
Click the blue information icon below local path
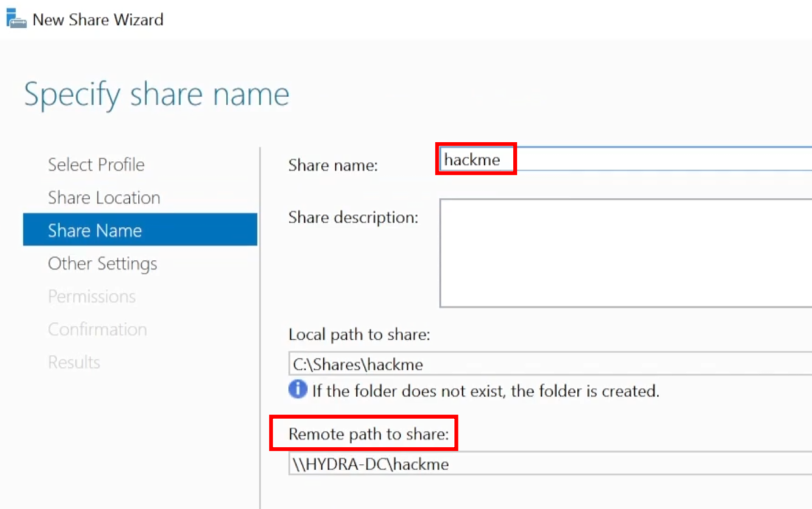[297, 389]
